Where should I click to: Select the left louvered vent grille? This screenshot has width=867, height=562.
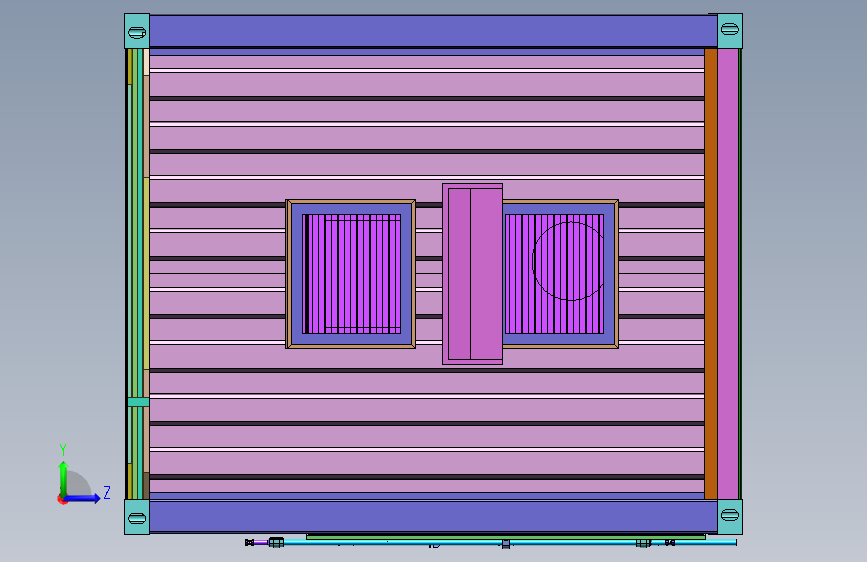click(352, 274)
